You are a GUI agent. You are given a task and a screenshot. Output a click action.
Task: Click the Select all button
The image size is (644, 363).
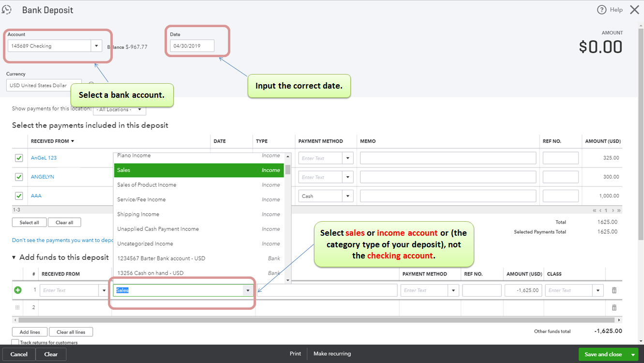(x=29, y=223)
